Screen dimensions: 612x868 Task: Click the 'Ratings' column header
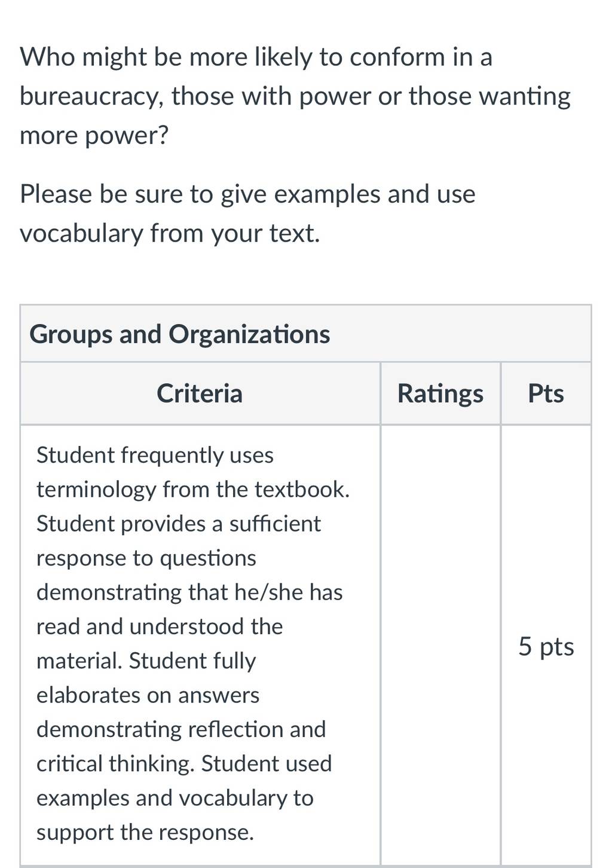440,393
